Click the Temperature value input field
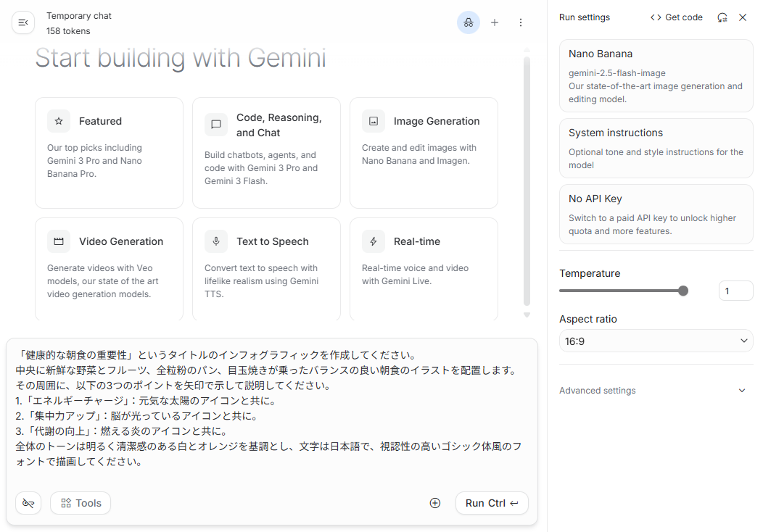The height and width of the screenshot is (532, 763). click(735, 291)
